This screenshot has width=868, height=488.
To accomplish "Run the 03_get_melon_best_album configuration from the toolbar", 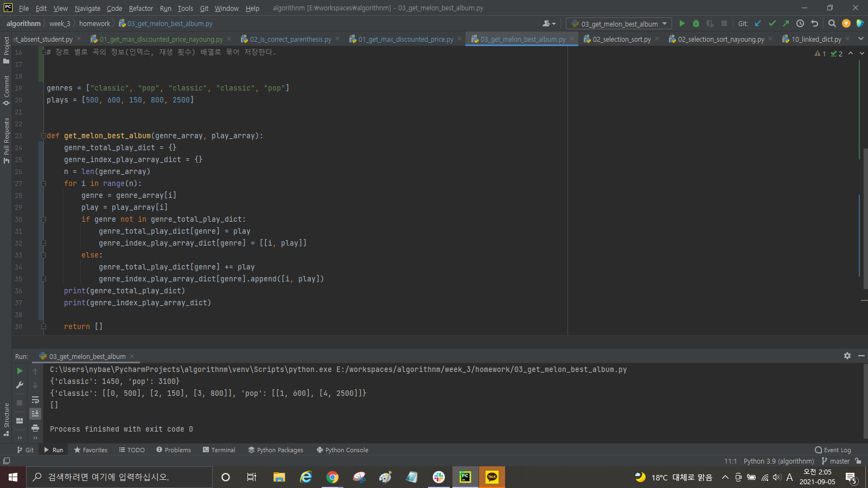I will pyautogui.click(x=682, y=23).
